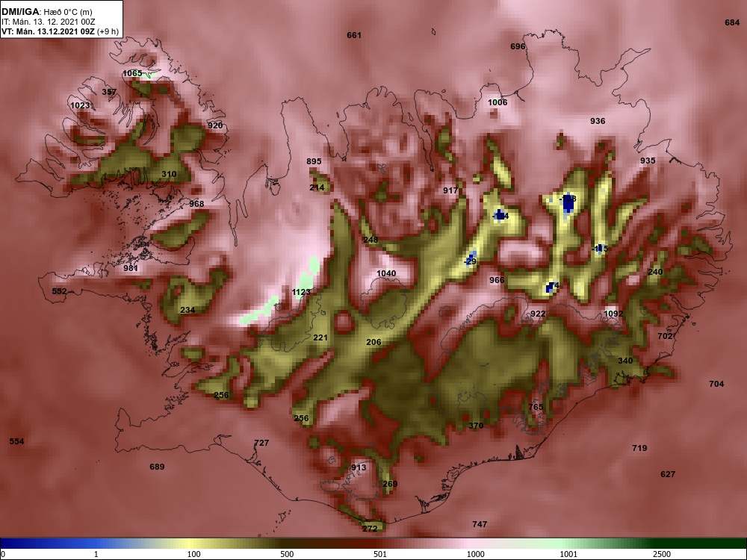Click the map value 1123
Image resolution: width=747 pixels, height=560 pixels.
301,292
